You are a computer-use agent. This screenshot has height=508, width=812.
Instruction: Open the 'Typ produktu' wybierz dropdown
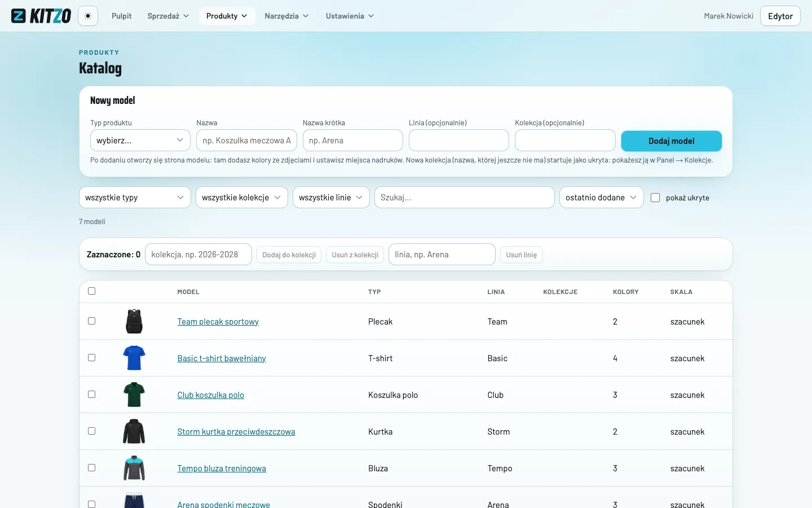click(140, 141)
